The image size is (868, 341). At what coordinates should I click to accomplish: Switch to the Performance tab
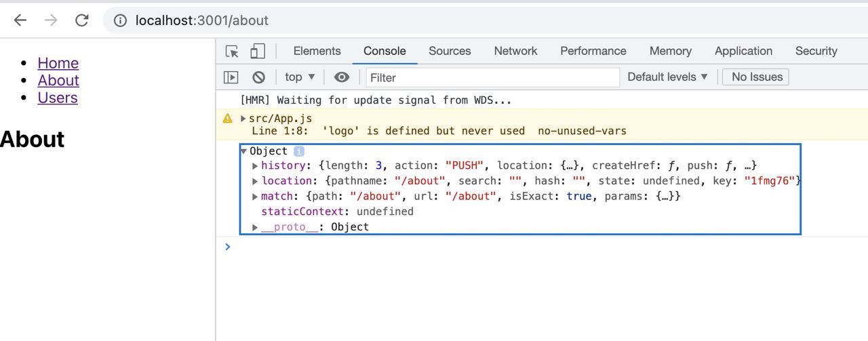(x=593, y=51)
